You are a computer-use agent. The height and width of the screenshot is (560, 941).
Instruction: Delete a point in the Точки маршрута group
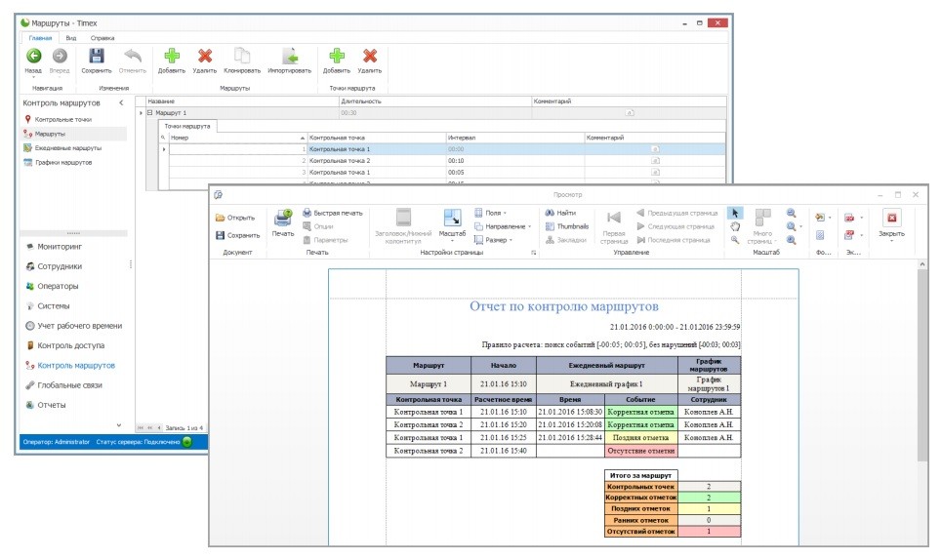click(369, 57)
